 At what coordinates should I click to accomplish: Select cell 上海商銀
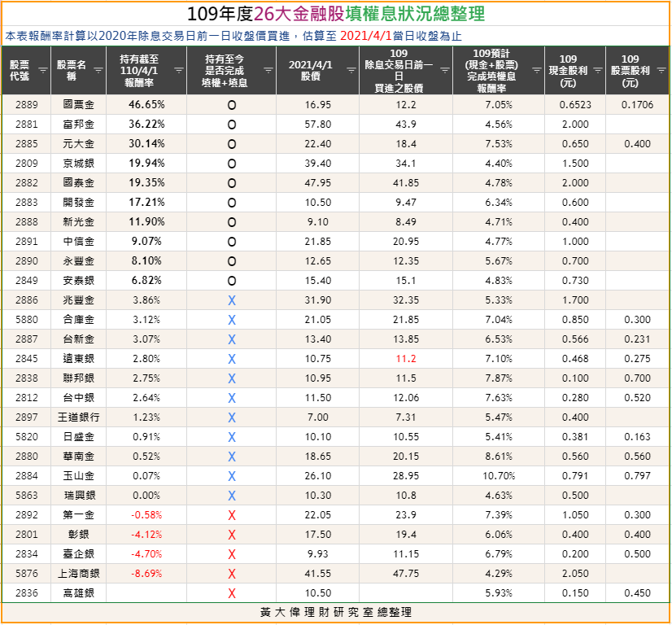(78, 574)
